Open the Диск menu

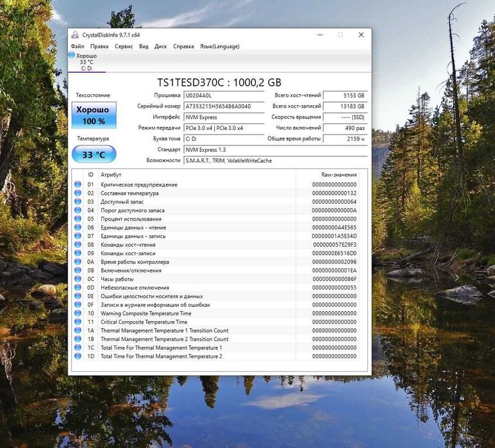click(160, 46)
